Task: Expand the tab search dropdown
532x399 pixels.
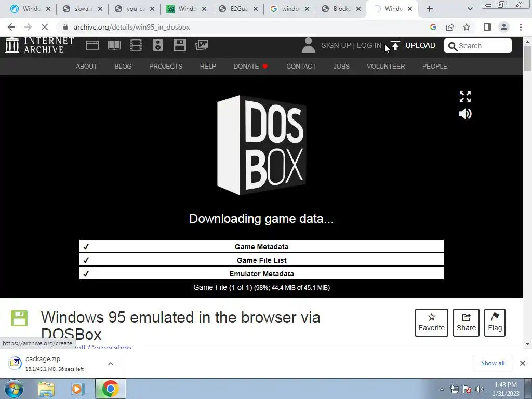Action: pos(470,9)
